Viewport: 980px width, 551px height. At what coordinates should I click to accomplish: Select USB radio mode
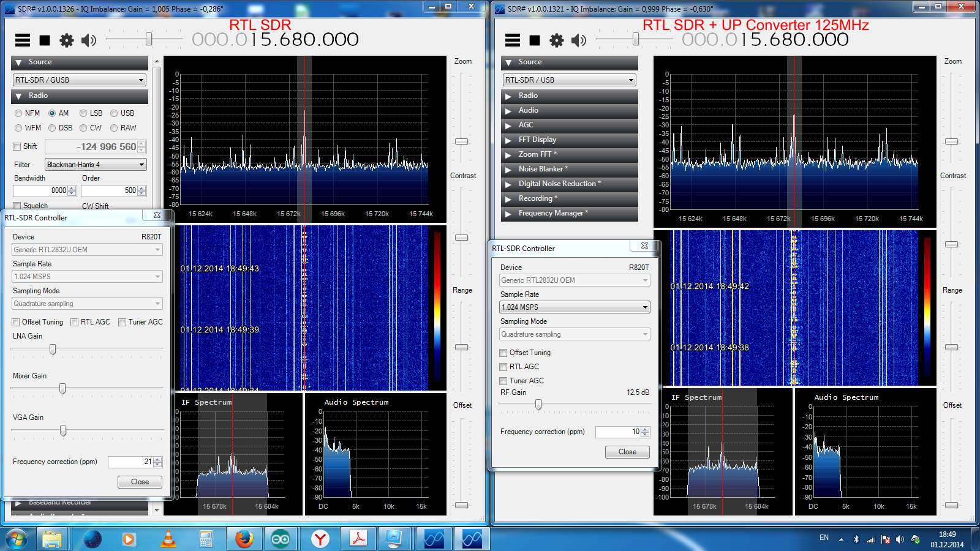click(123, 113)
